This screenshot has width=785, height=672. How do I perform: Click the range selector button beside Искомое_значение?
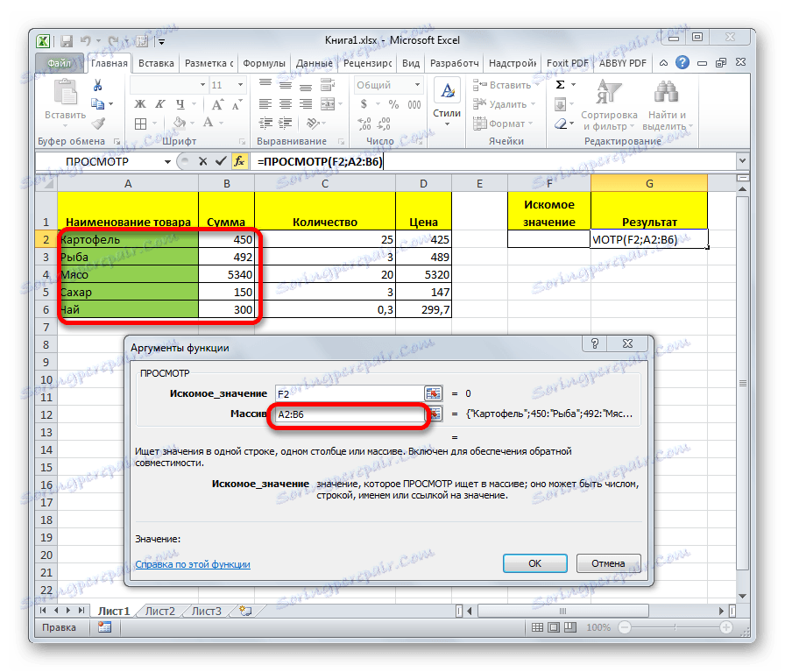coord(434,393)
